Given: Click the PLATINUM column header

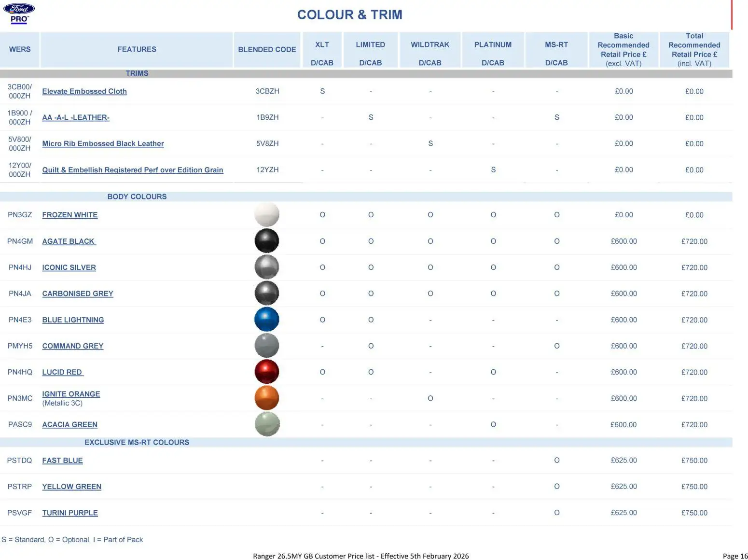Looking at the screenshot, I should (x=493, y=45).
